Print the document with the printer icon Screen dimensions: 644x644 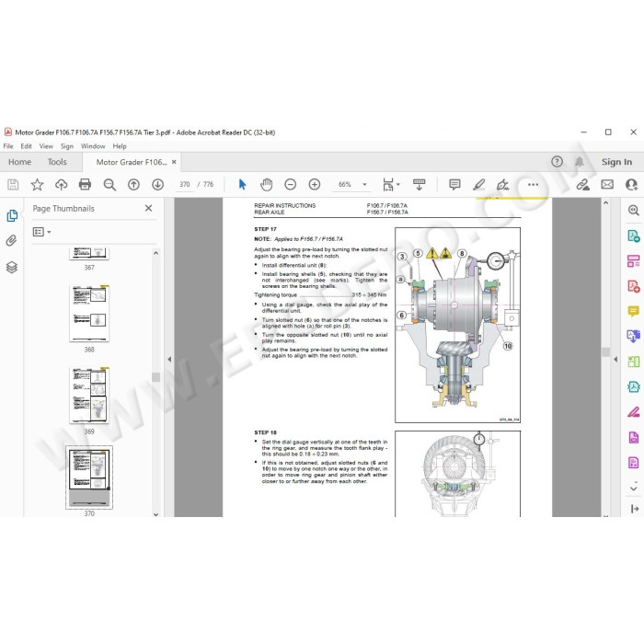[x=85, y=184]
